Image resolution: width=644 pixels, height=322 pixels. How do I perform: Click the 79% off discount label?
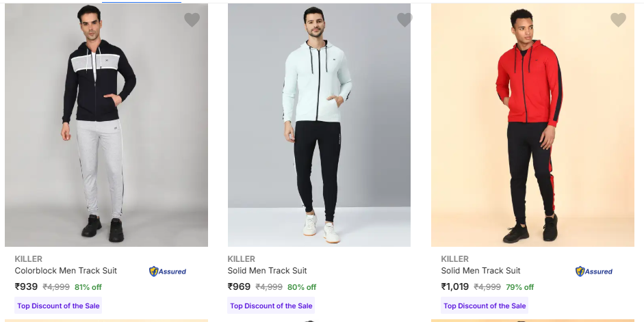[519, 287]
